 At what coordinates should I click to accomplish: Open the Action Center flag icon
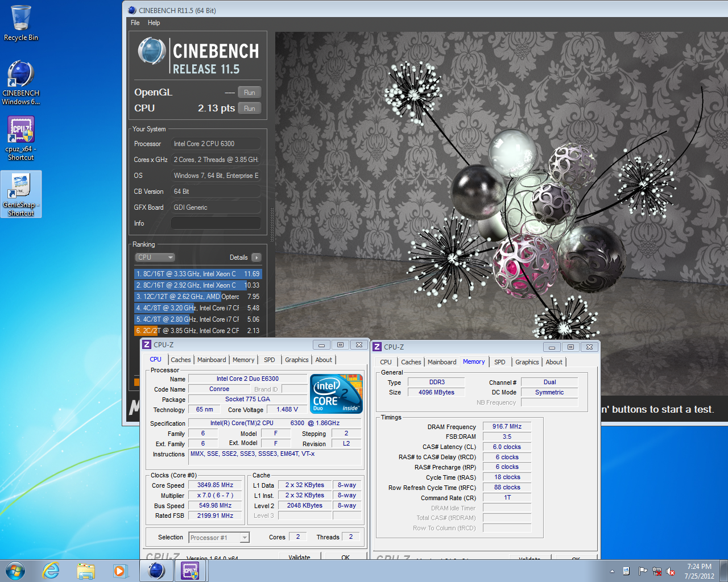point(643,571)
